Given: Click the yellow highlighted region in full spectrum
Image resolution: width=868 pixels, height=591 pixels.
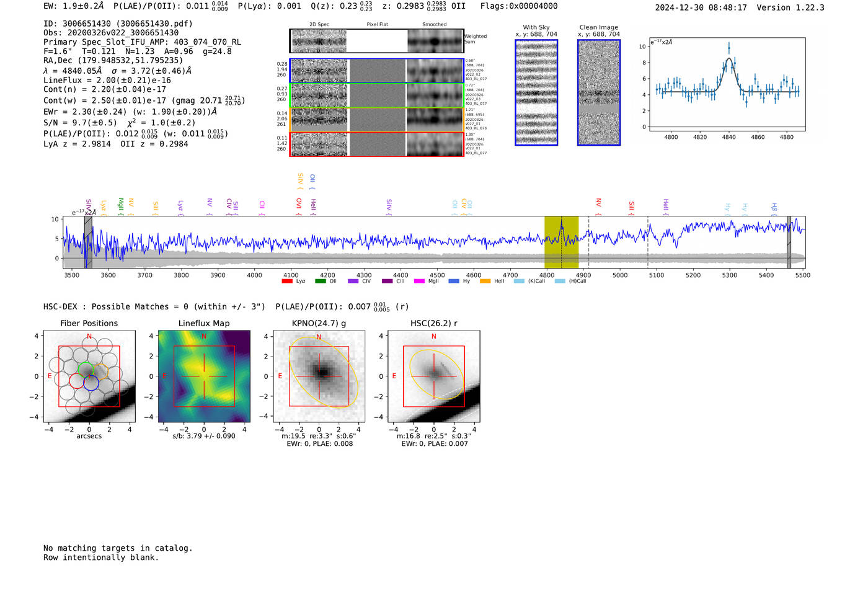Looking at the screenshot, I should pyautogui.click(x=561, y=242).
